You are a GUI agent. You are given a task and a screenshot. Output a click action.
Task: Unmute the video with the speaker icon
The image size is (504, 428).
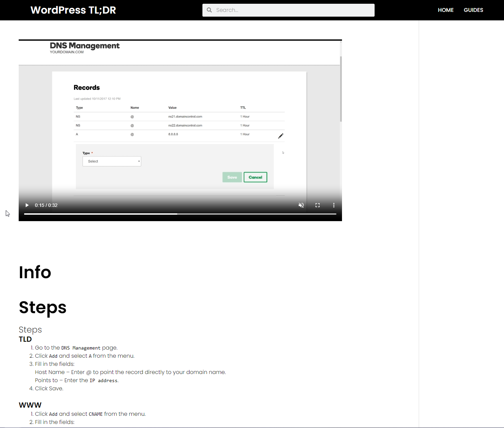click(301, 205)
